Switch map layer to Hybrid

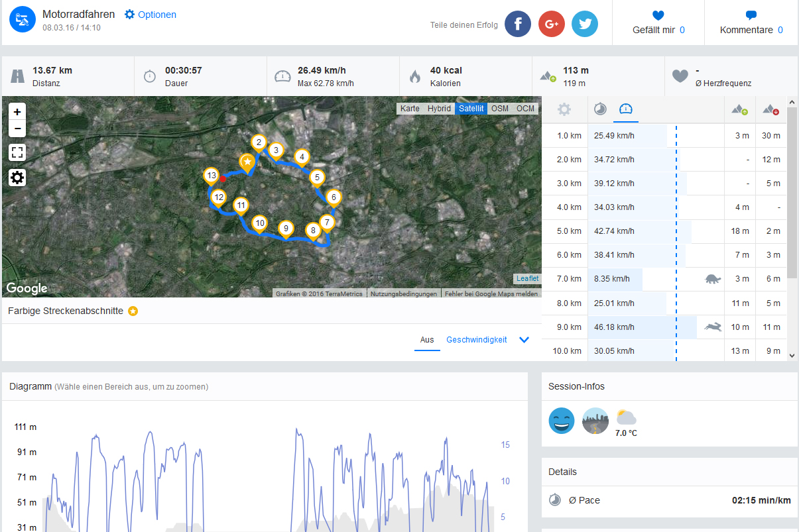point(439,109)
